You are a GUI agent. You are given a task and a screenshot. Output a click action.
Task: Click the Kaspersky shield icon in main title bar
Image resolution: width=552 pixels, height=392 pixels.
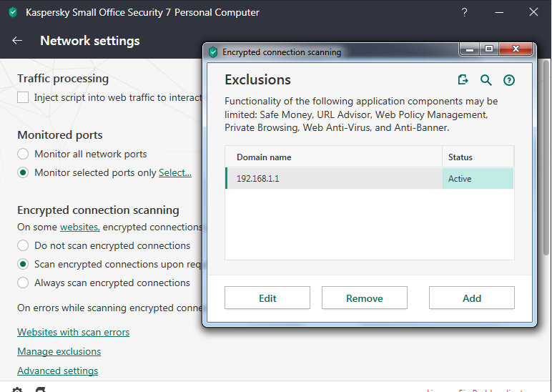12,12
